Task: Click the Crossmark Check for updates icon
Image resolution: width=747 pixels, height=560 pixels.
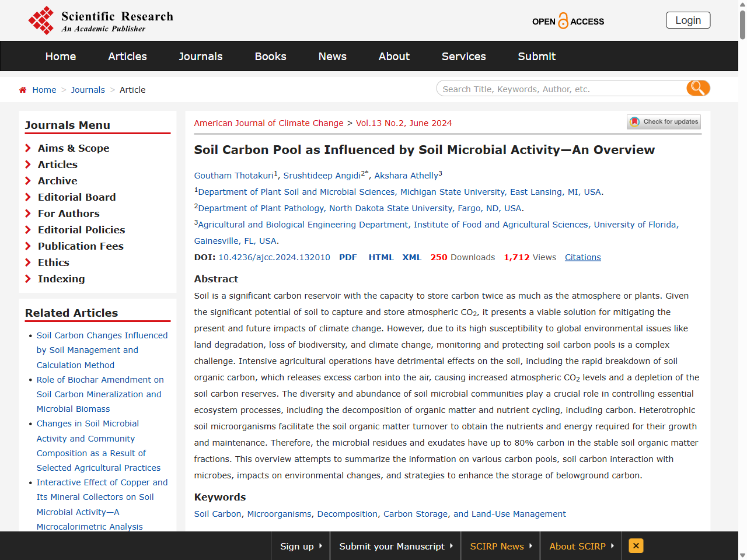Action: pyautogui.click(x=634, y=121)
